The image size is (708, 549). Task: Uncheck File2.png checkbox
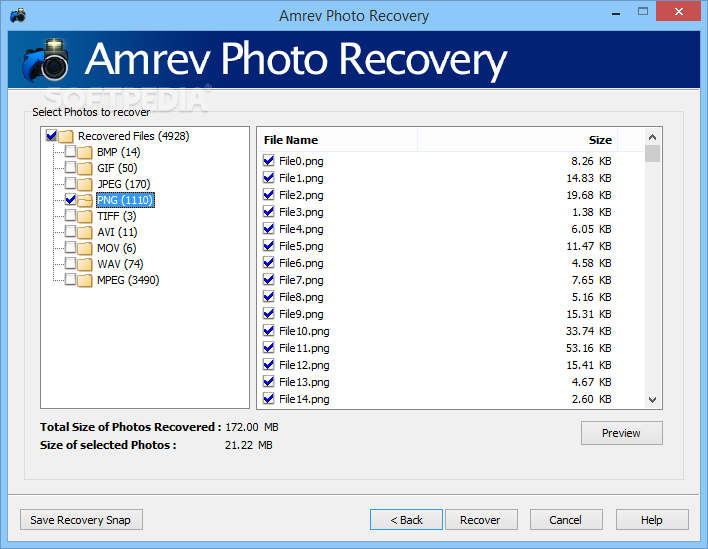pos(269,195)
